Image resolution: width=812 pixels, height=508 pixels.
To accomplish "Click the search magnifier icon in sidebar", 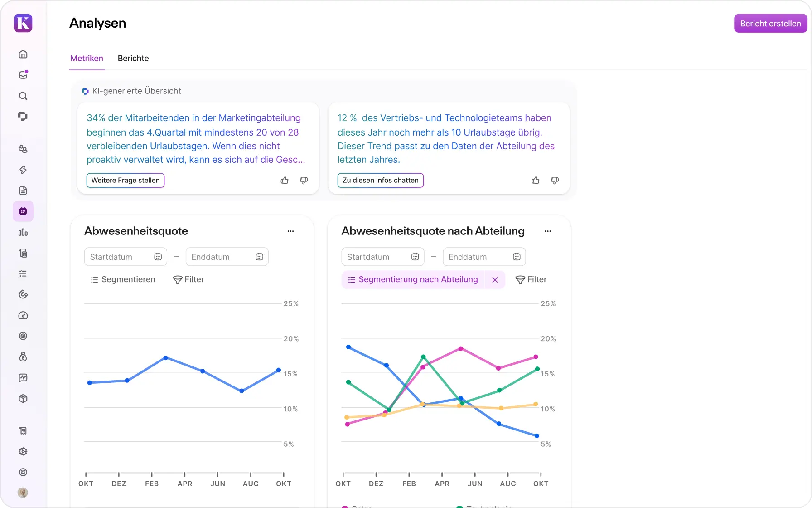I will 23,96.
